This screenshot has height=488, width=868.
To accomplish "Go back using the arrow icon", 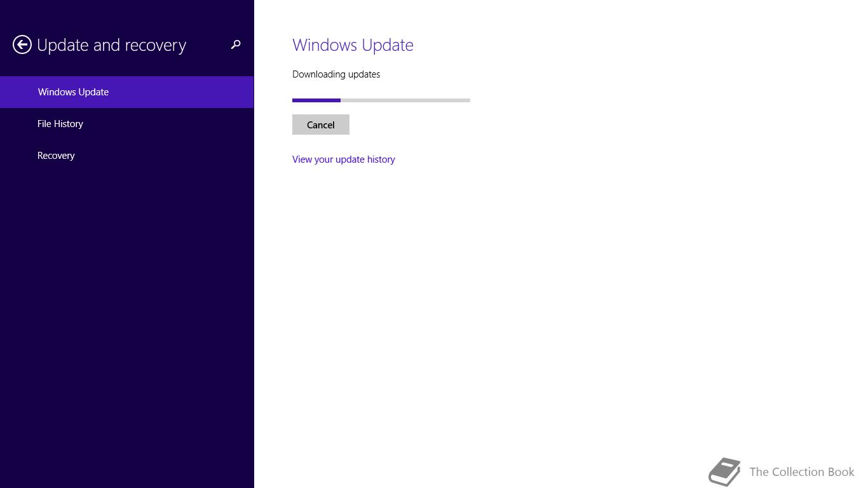I will pyautogui.click(x=22, y=44).
